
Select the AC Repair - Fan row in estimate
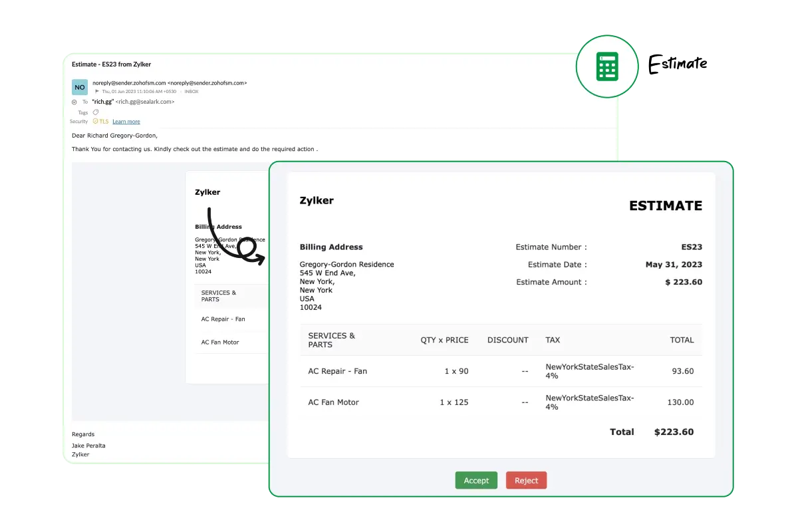pyautogui.click(x=337, y=371)
